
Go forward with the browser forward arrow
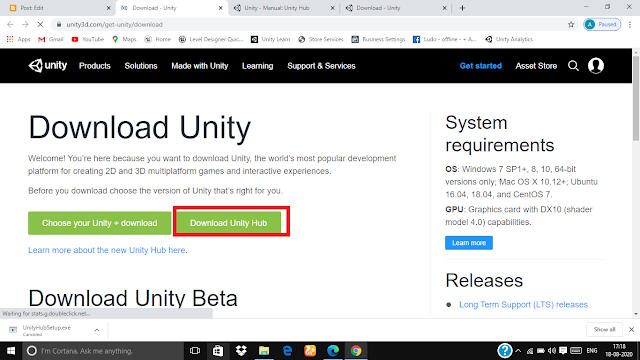[x=25, y=24]
